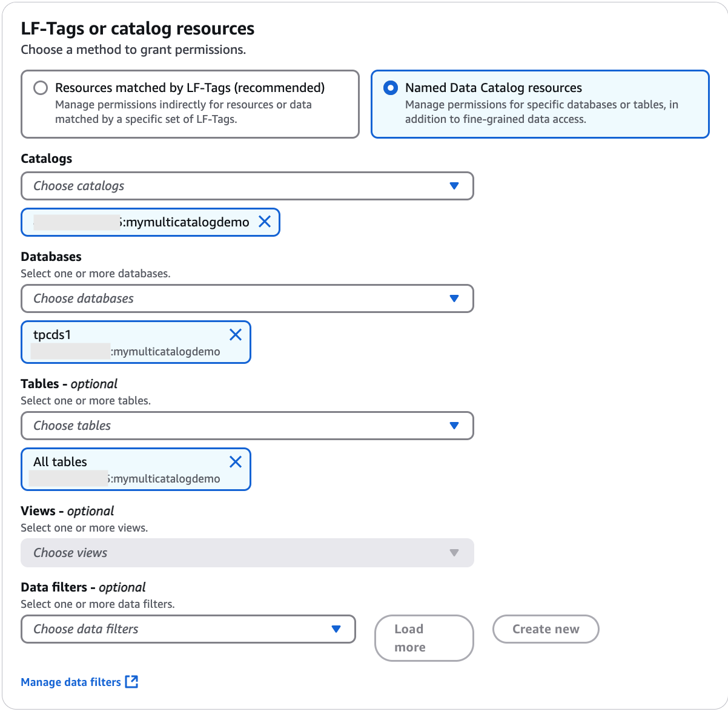
Task: Click the Create new button
Action: click(545, 629)
